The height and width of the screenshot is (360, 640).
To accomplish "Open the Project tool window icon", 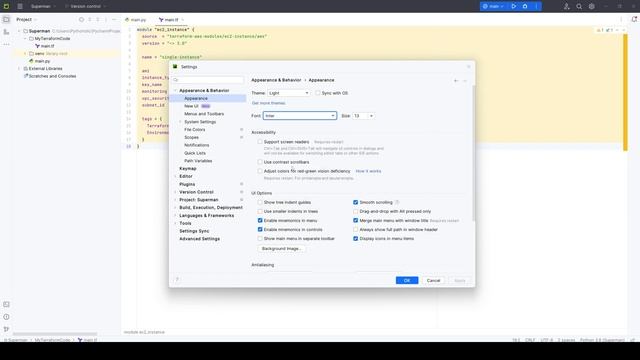I will point(6,19).
